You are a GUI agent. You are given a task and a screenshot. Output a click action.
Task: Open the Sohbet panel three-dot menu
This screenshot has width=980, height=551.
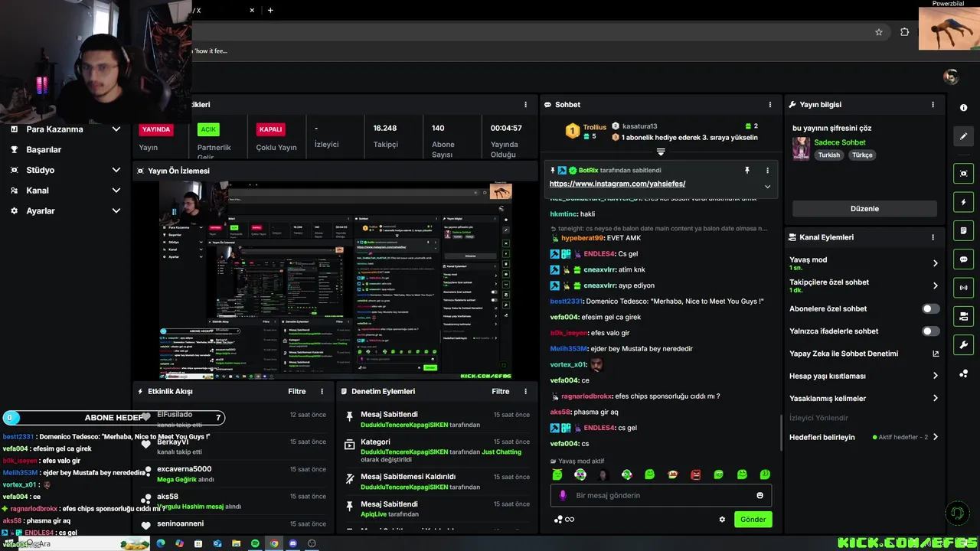(770, 105)
